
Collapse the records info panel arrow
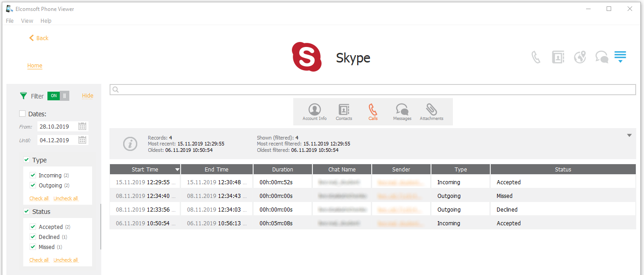tap(629, 135)
